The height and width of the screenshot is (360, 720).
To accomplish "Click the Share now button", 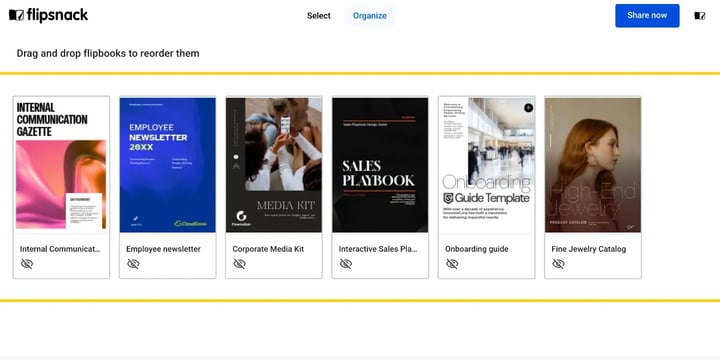I will coord(647,16).
